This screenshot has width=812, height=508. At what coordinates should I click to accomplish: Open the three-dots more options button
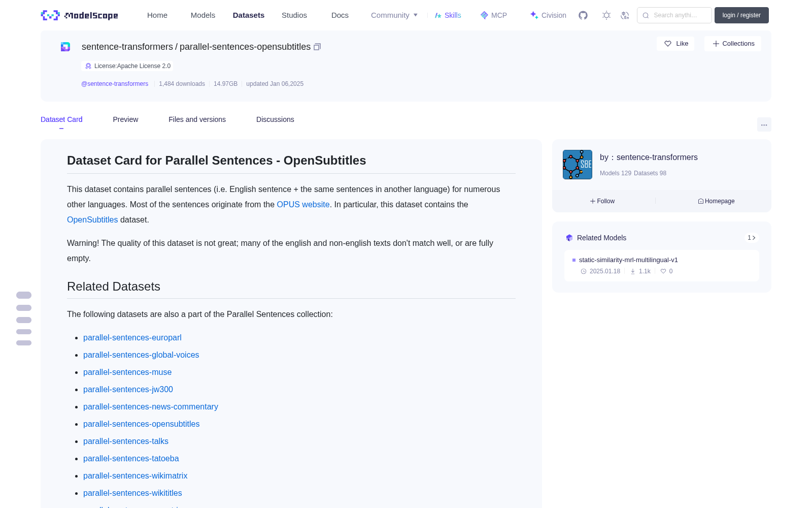pyautogui.click(x=764, y=124)
